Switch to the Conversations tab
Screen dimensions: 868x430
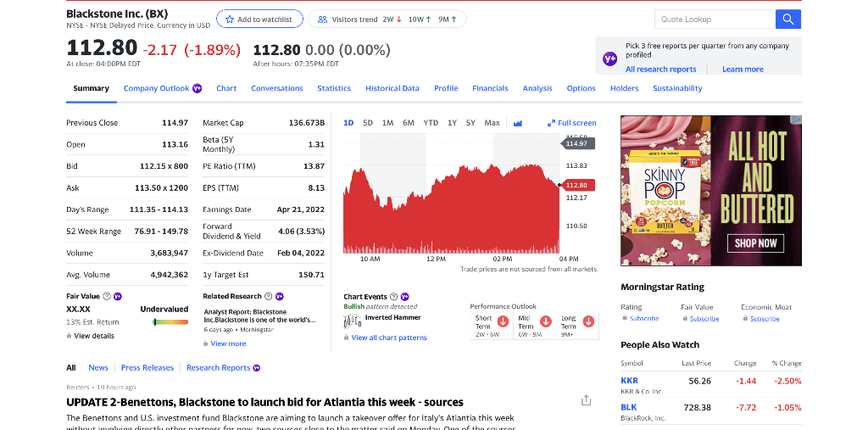[x=277, y=88]
